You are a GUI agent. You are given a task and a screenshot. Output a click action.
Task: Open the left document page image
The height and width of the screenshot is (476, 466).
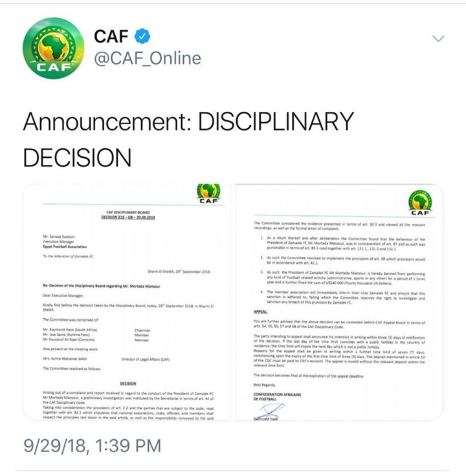[125, 304]
